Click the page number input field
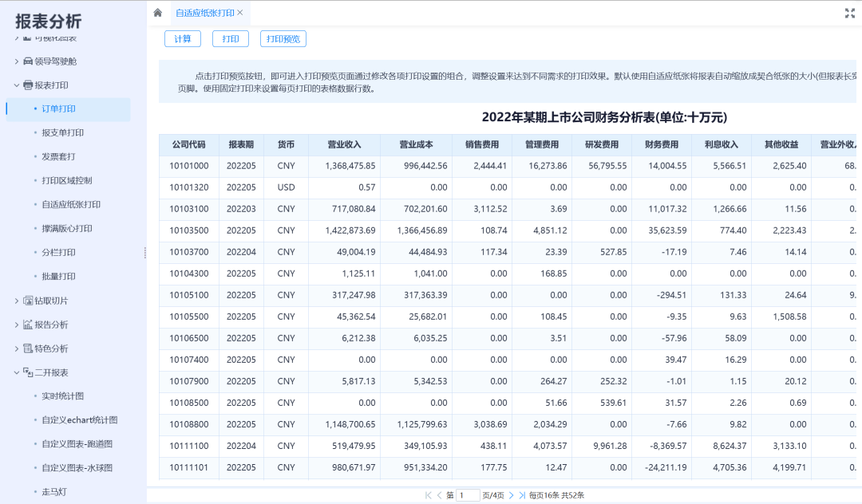This screenshot has height=504, width=862. click(x=468, y=495)
